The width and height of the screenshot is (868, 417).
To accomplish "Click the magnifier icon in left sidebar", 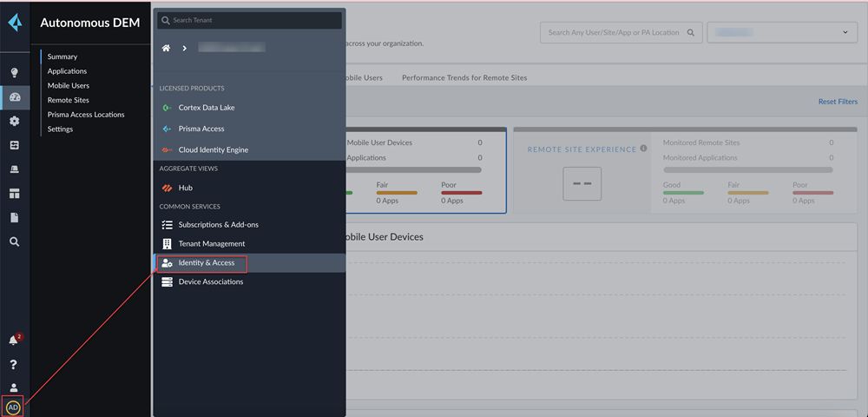I will pos(15,242).
